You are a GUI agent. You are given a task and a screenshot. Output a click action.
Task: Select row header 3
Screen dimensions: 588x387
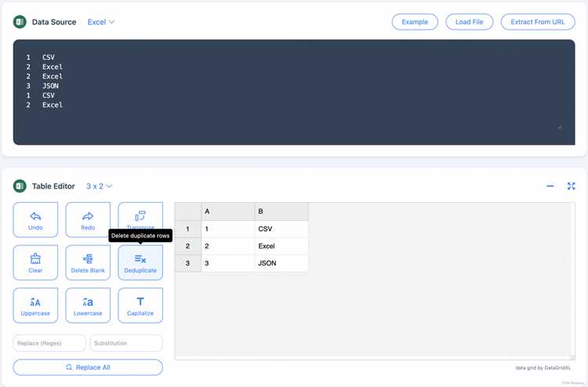pyautogui.click(x=188, y=263)
